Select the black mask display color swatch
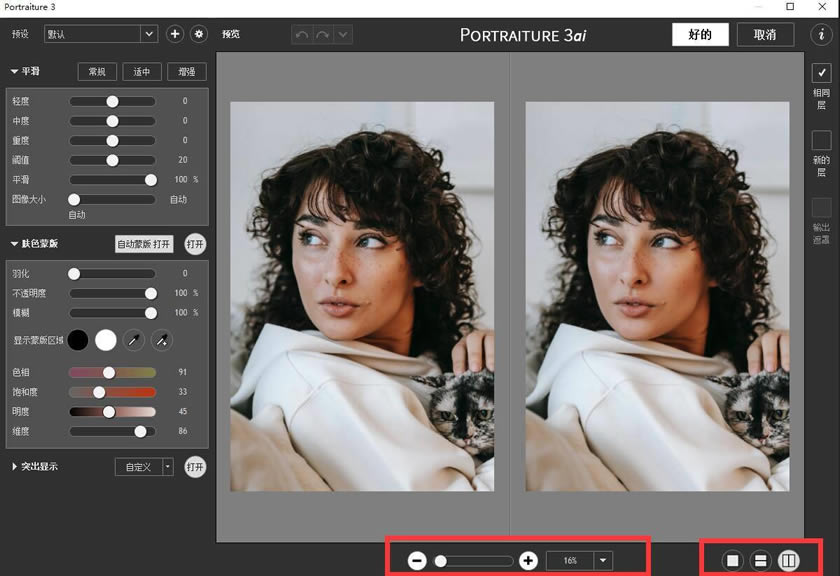Viewport: 840px width, 576px height. click(79, 340)
